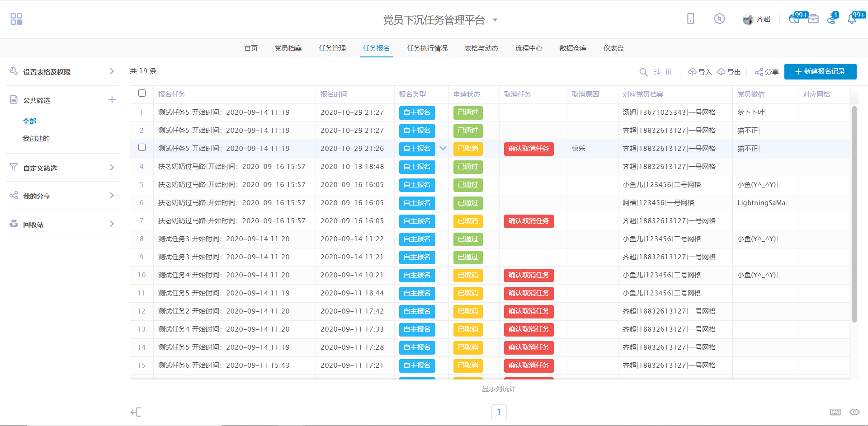Click the mobile device icon in header
The width and height of the screenshot is (868, 426).
[690, 19]
